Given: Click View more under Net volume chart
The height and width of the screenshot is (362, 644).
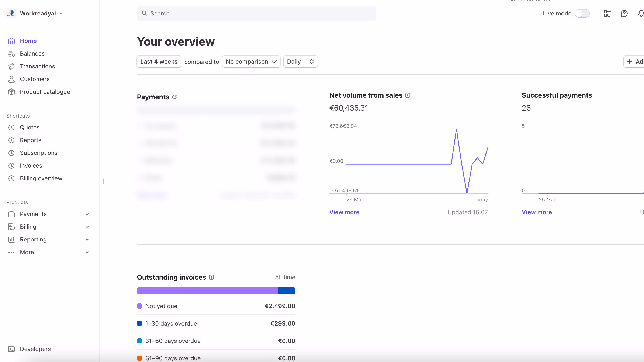Looking at the screenshot, I should [344, 212].
